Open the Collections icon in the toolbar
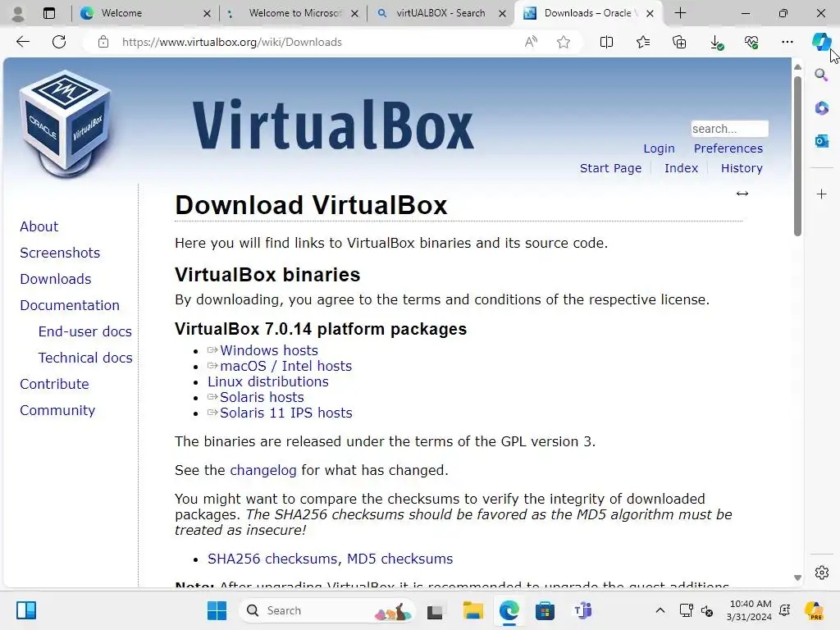 [x=679, y=42]
